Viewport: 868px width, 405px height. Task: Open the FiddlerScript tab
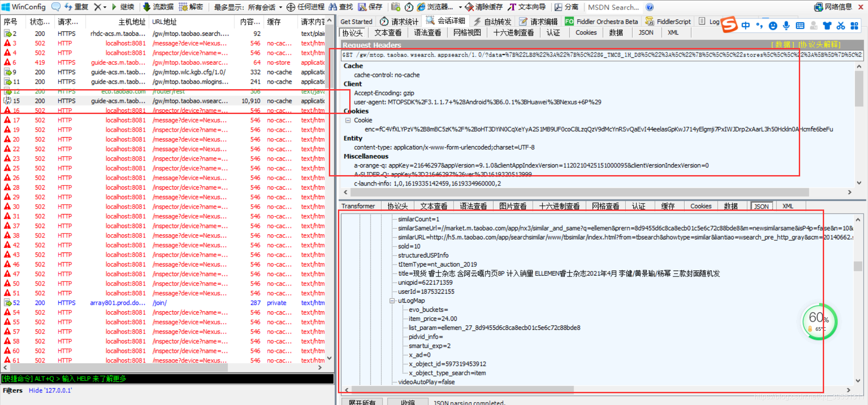[x=668, y=21]
